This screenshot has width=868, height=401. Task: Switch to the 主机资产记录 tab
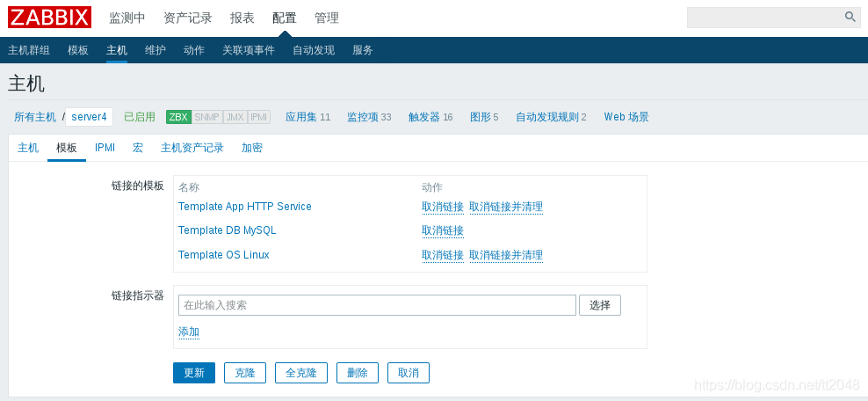[x=192, y=148]
